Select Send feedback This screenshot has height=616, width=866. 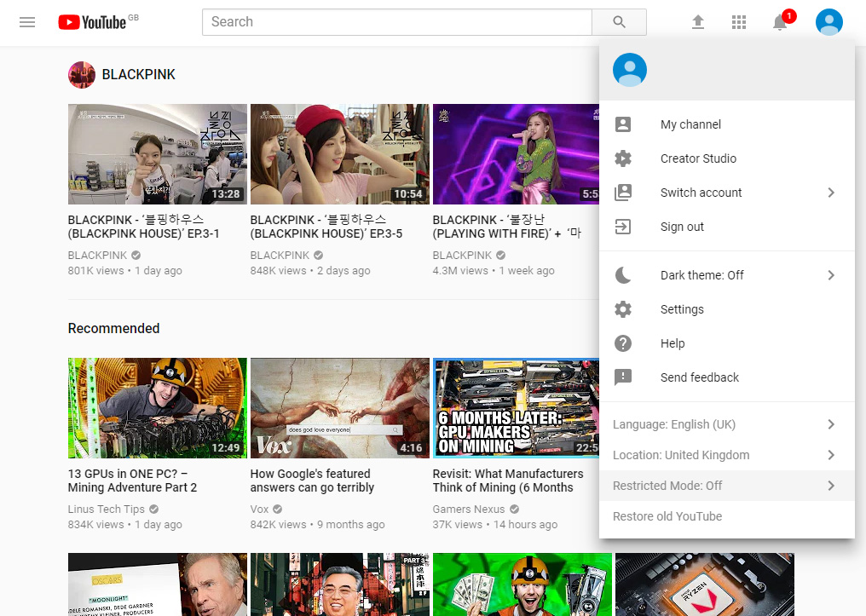point(727,377)
